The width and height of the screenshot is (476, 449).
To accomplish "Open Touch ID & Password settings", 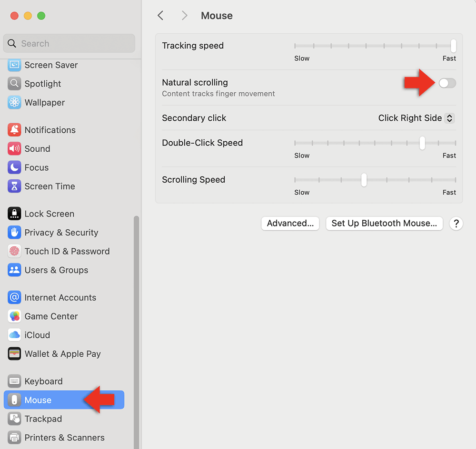I will pos(64,251).
